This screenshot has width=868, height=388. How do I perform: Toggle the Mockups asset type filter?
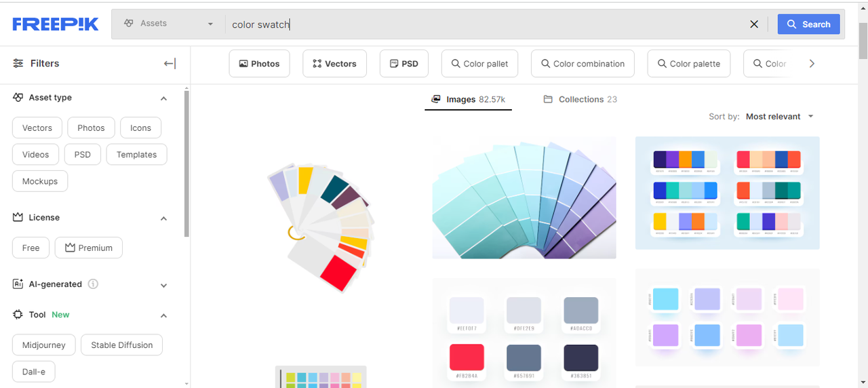click(x=40, y=181)
